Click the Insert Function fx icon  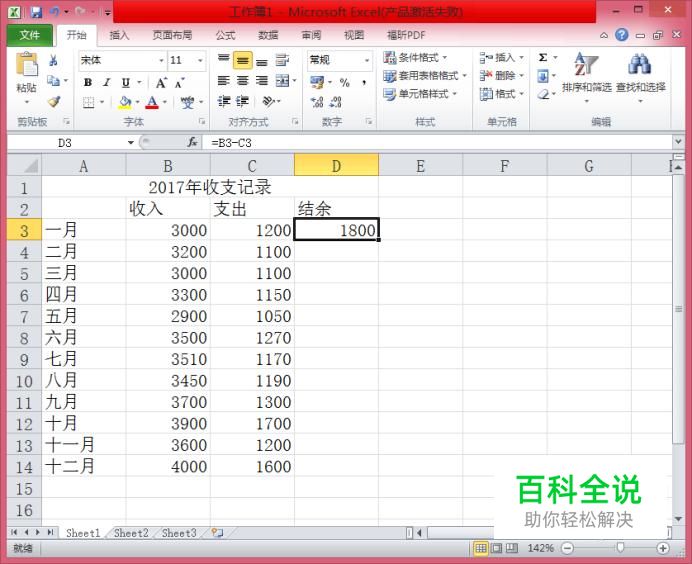[x=192, y=143]
